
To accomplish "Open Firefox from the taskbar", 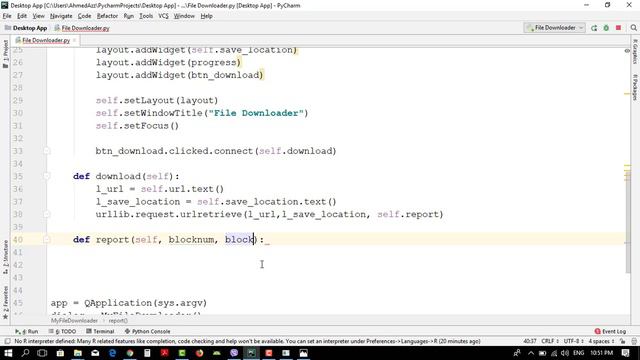I will point(199,353).
